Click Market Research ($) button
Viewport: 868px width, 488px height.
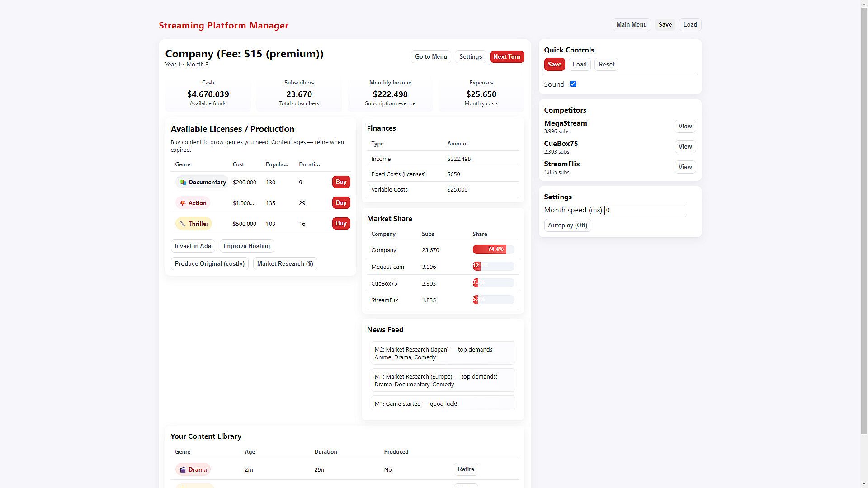point(285,264)
